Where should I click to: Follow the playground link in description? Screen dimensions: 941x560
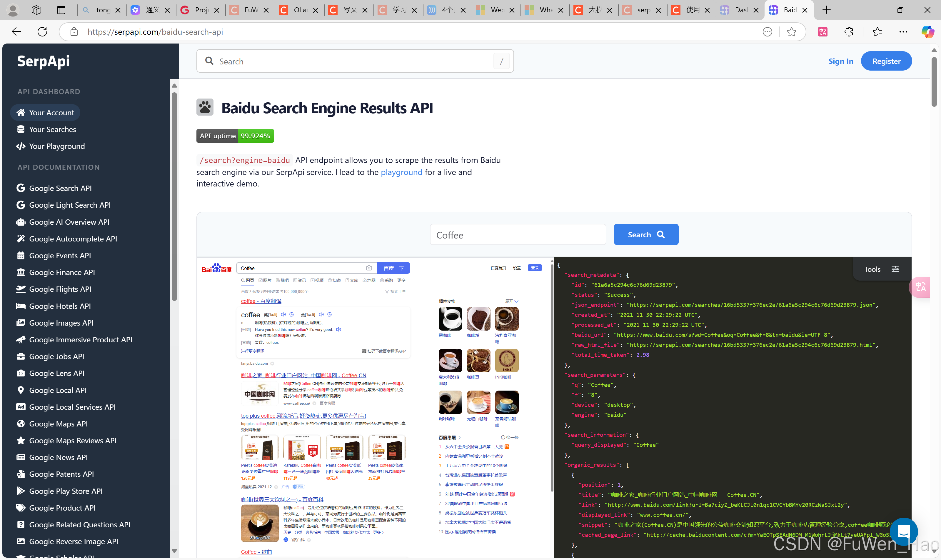pos(401,172)
